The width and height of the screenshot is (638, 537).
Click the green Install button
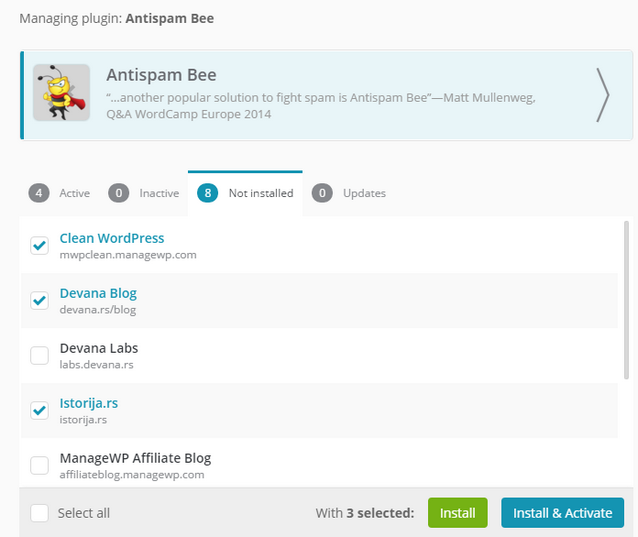[x=458, y=513]
